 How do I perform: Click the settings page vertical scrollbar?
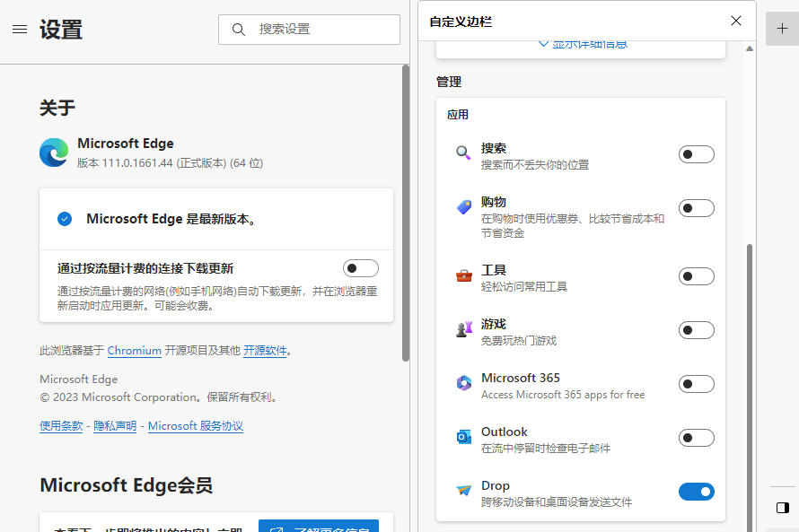point(406,214)
